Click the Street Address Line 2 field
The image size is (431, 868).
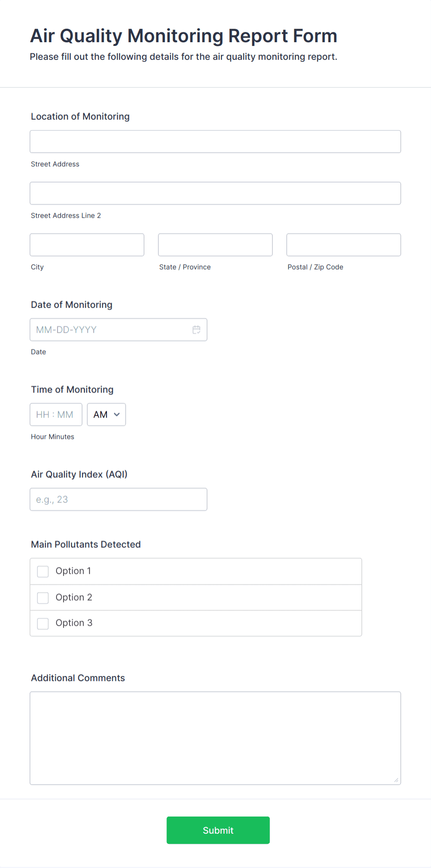[215, 193]
